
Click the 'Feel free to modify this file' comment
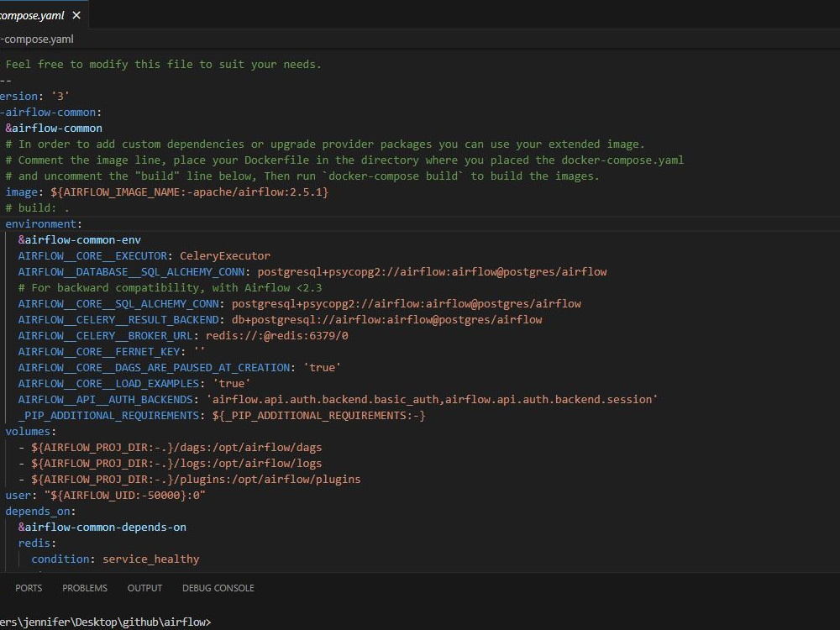click(x=164, y=65)
